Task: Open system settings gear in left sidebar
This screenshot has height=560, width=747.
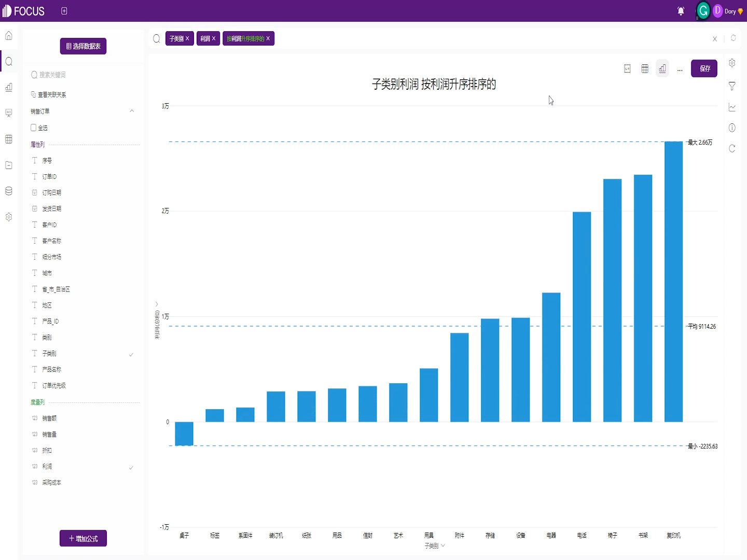Action: click(9, 217)
